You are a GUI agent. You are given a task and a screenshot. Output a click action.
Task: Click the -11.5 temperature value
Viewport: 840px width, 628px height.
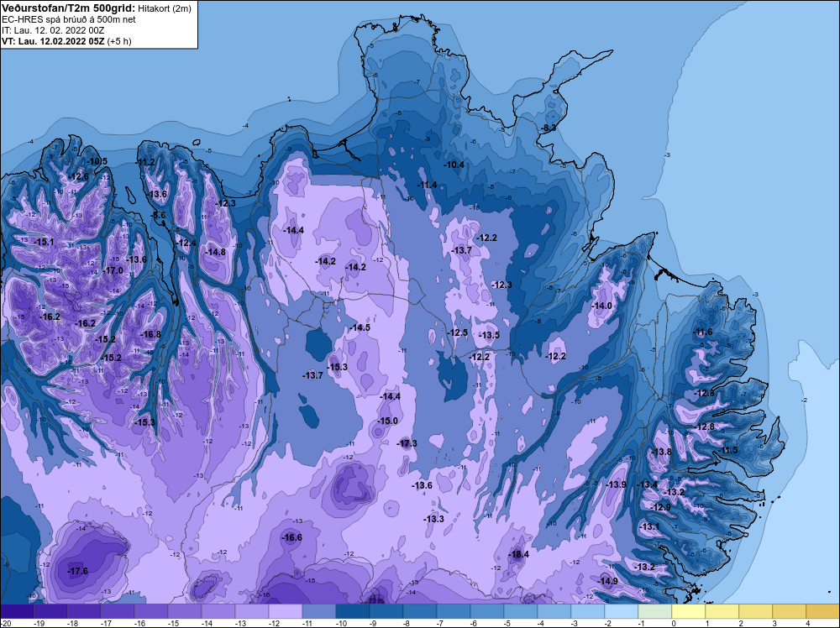[727, 450]
